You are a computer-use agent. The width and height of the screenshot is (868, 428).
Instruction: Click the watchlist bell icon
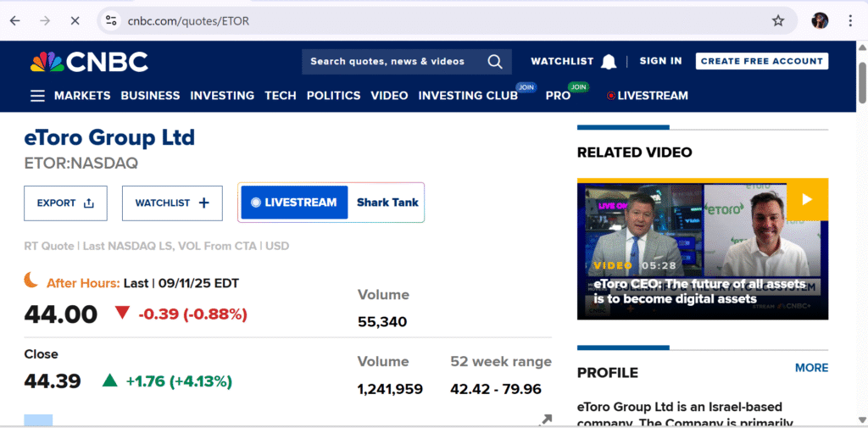coord(609,62)
